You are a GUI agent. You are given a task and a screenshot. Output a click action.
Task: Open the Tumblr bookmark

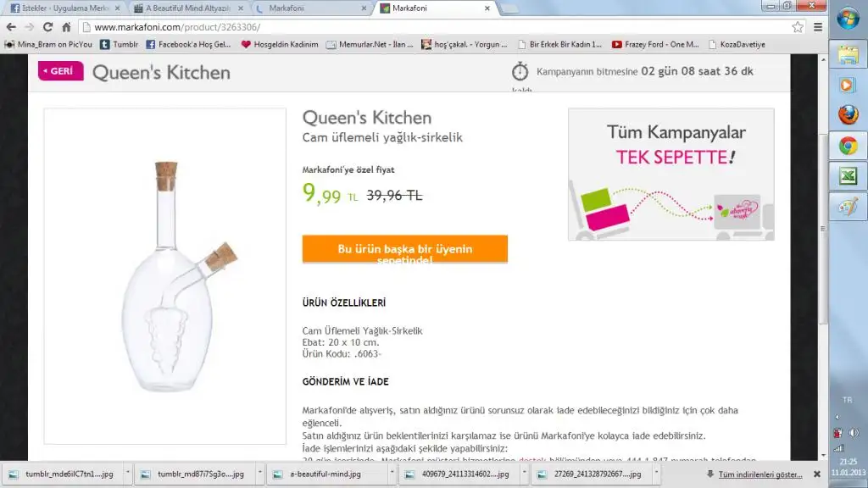(119, 44)
